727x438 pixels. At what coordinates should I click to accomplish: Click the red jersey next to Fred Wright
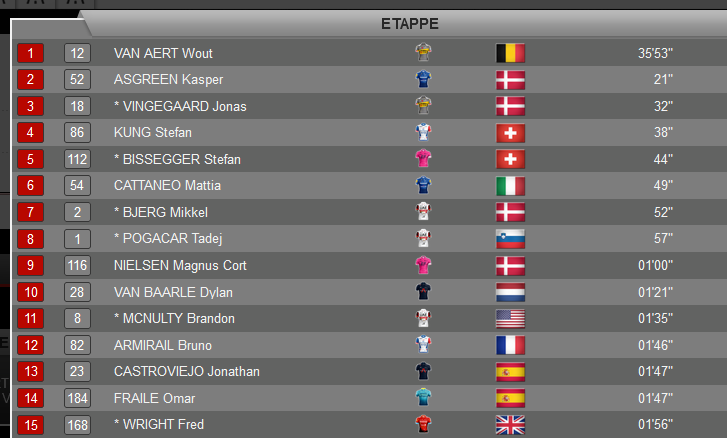click(423, 424)
